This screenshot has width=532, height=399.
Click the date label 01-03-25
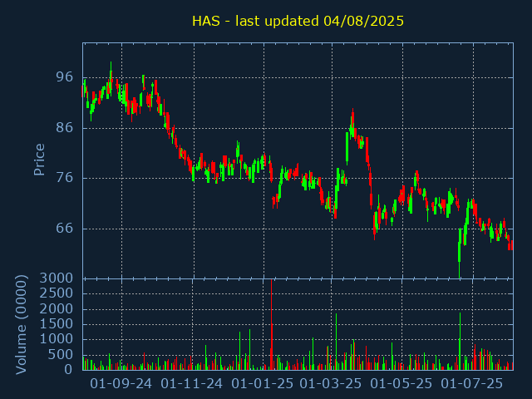click(331, 384)
